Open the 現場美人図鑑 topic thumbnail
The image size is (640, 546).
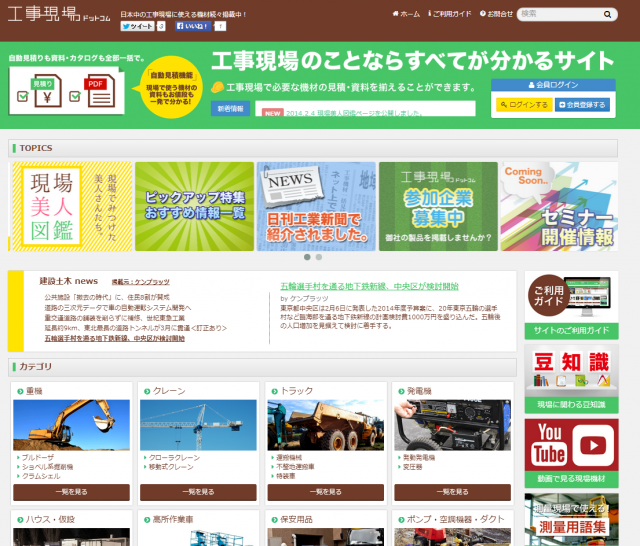coord(69,206)
